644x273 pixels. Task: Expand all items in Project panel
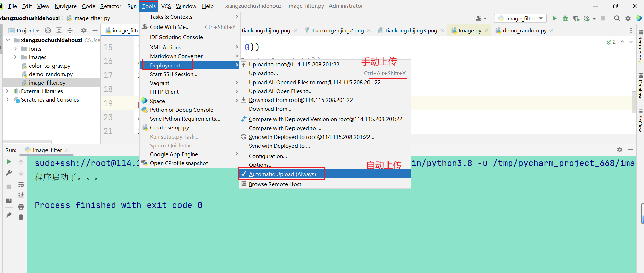(59, 30)
